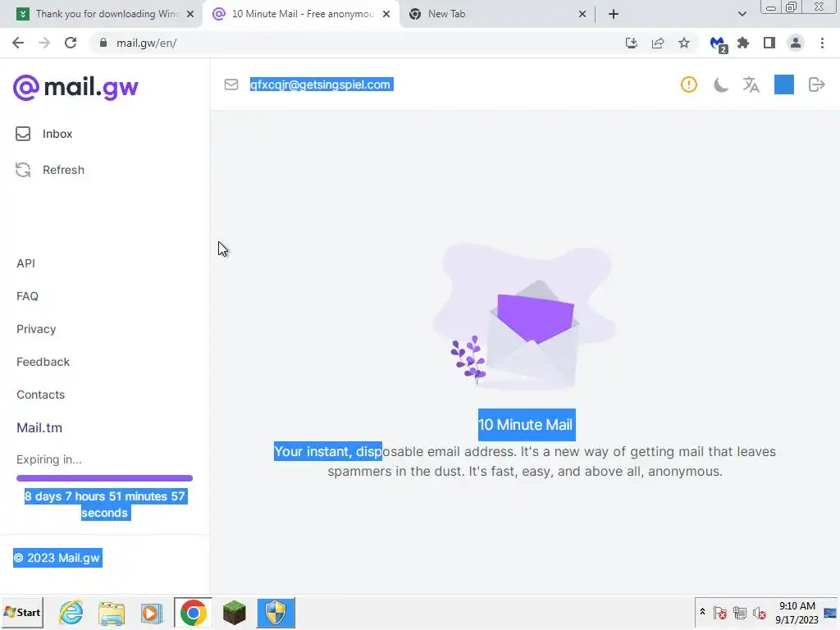Viewport: 840px width, 630px height.
Task: Open Windows Media Player from taskbar
Action: pos(152,613)
